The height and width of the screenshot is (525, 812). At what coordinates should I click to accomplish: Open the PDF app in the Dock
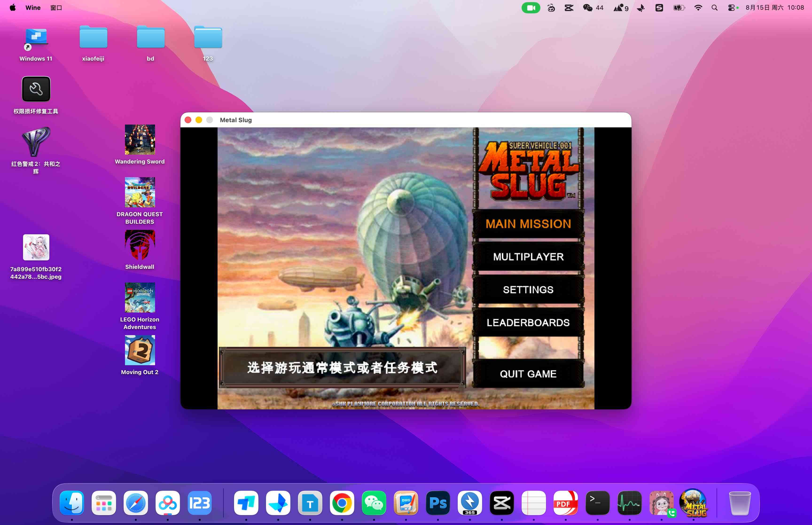pos(566,503)
